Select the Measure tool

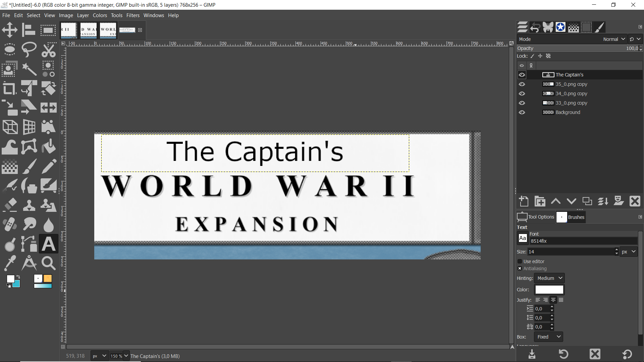point(29,263)
